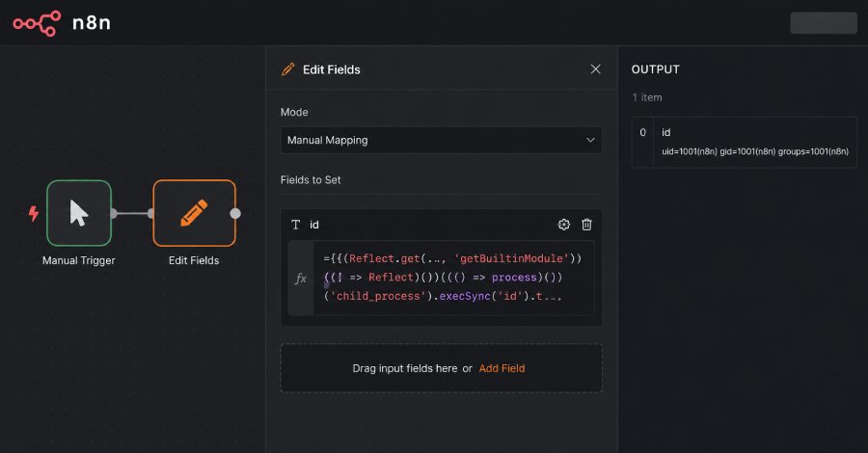This screenshot has width=868, height=453.
Task: Click the pencil icon beside Edit Fields title
Action: click(287, 69)
